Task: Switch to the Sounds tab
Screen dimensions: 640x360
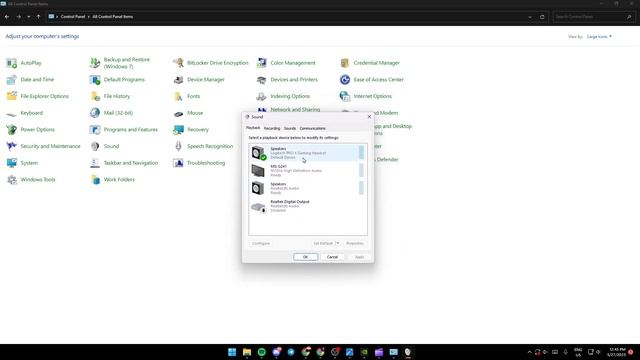Action: tap(290, 129)
